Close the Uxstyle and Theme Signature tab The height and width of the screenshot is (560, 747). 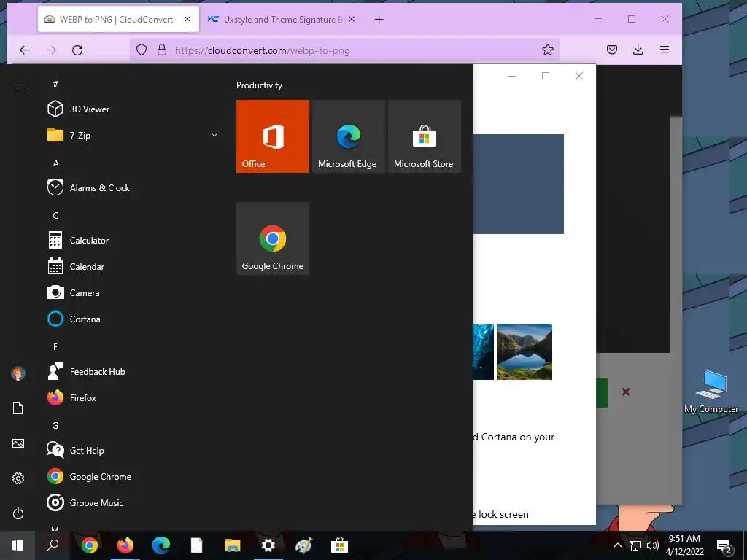tap(352, 19)
